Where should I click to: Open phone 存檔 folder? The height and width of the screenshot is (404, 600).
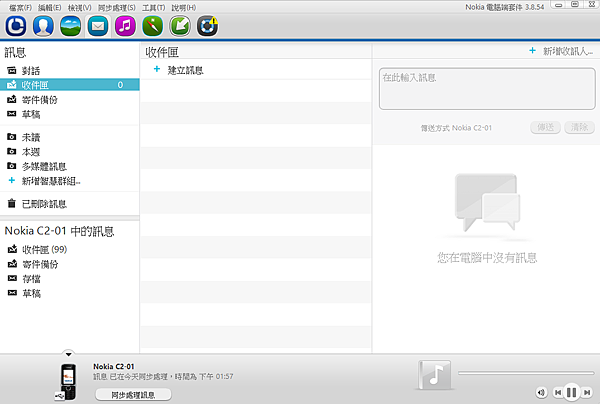pyautogui.click(x=31, y=279)
